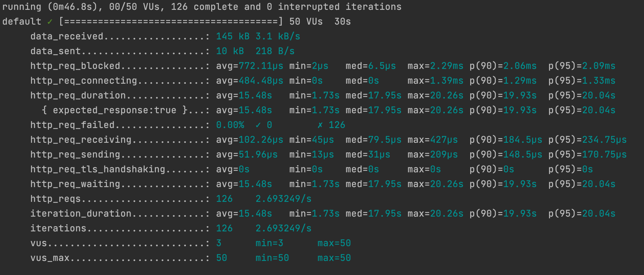Click the iteration_duration metric label
The width and height of the screenshot is (644, 275).
pos(81,214)
